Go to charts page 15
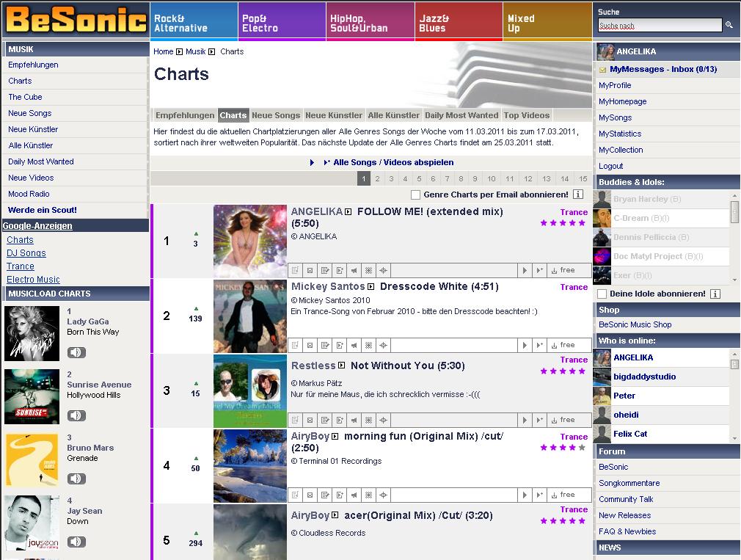The height and width of the screenshot is (560, 741). [x=583, y=178]
